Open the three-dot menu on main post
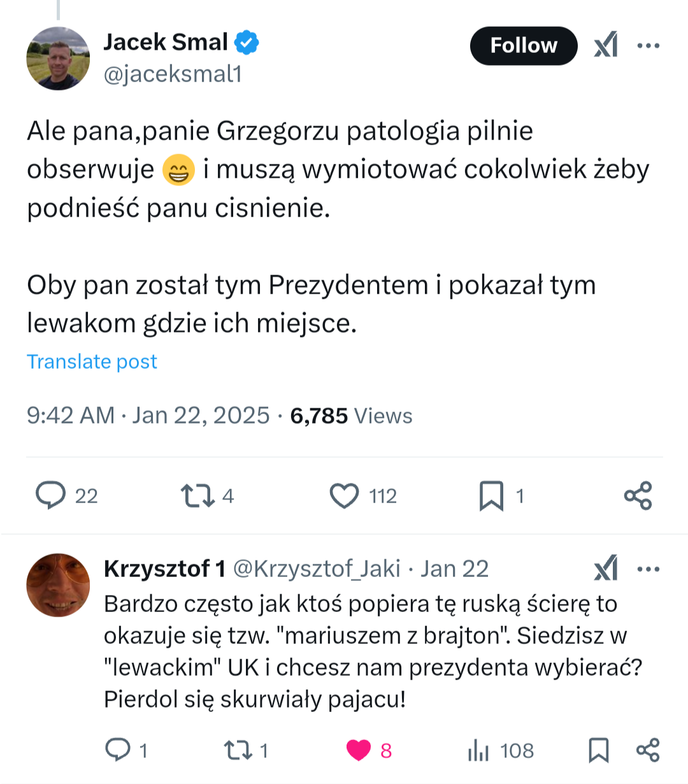The image size is (688, 784). [648, 45]
